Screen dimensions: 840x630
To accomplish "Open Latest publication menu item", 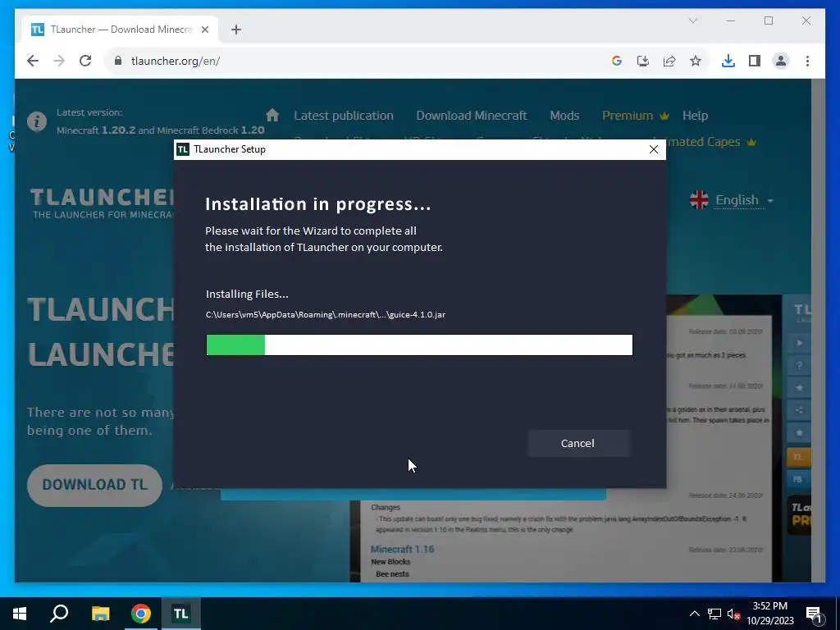I will (344, 116).
